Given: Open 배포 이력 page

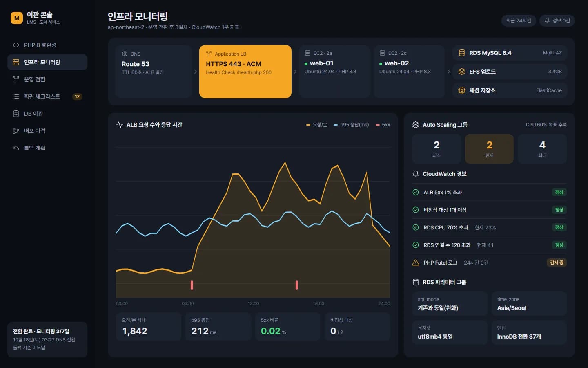Looking at the screenshot, I should [x=47, y=131].
